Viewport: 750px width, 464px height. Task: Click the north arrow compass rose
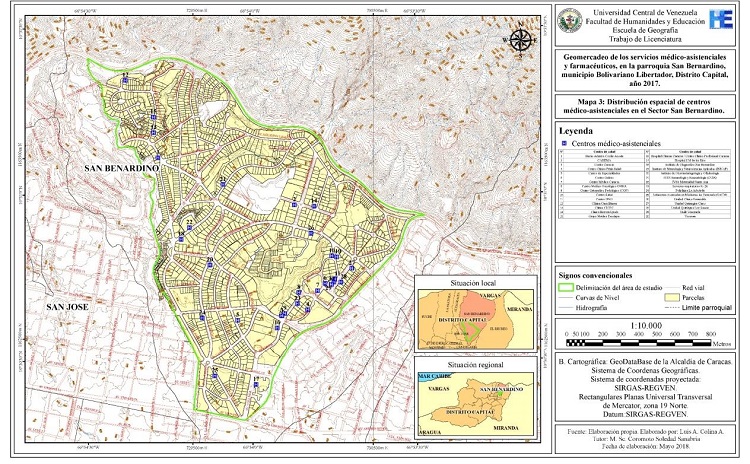tap(520, 40)
